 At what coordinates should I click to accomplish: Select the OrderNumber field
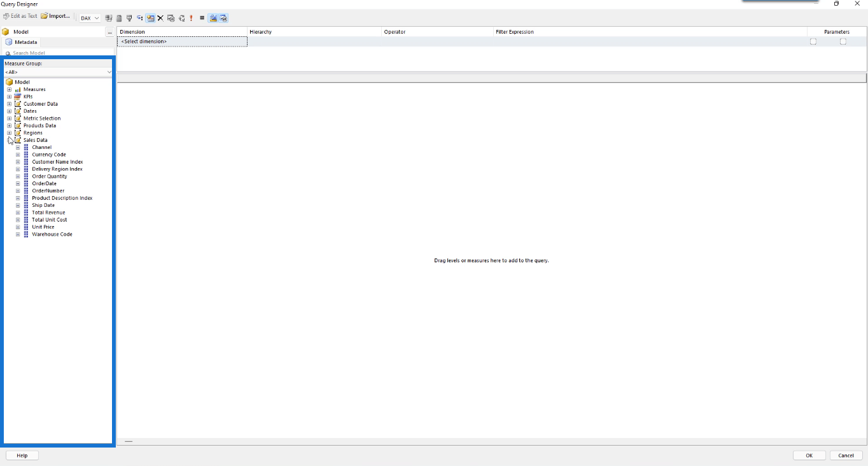(x=48, y=191)
